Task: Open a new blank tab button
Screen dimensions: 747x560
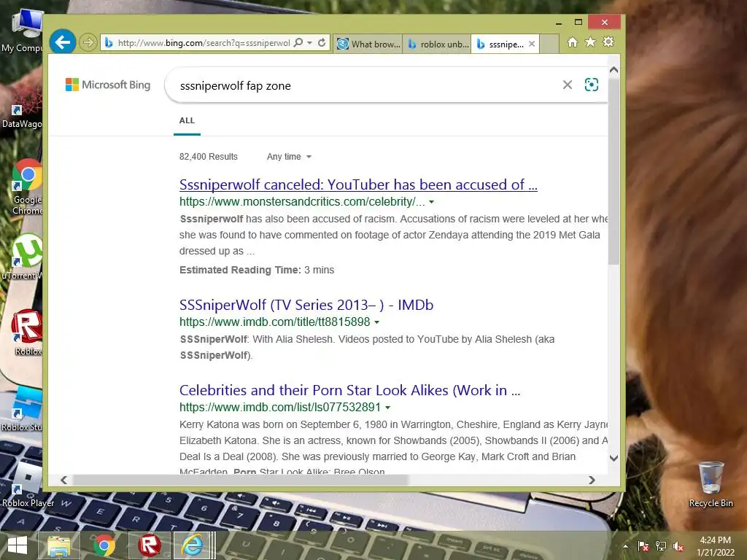Action: click(x=549, y=44)
